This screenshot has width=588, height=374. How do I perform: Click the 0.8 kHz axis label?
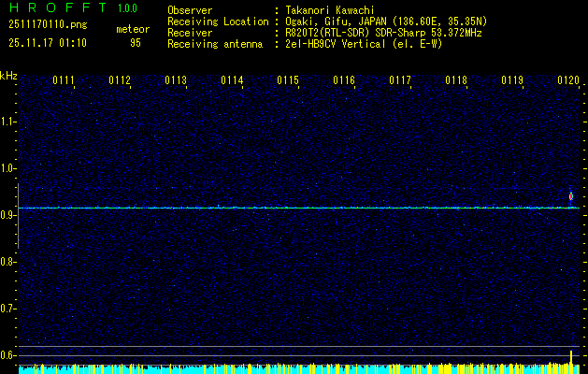pos(7,262)
